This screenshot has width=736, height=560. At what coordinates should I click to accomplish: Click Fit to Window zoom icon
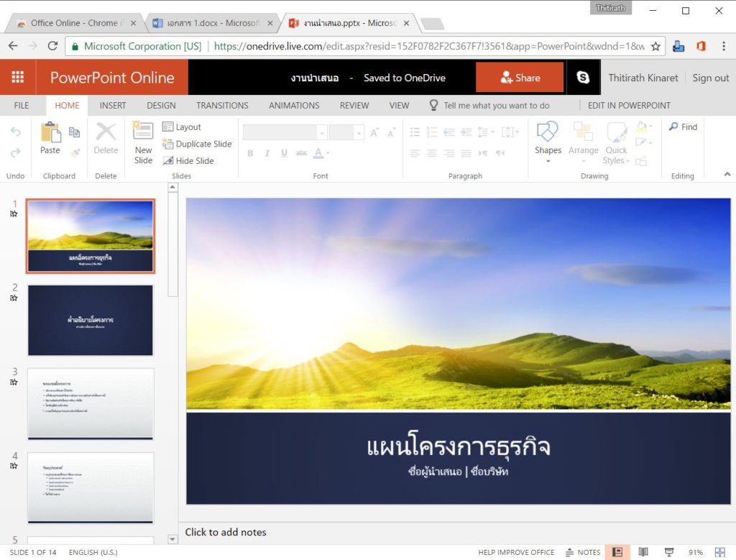[x=720, y=552]
